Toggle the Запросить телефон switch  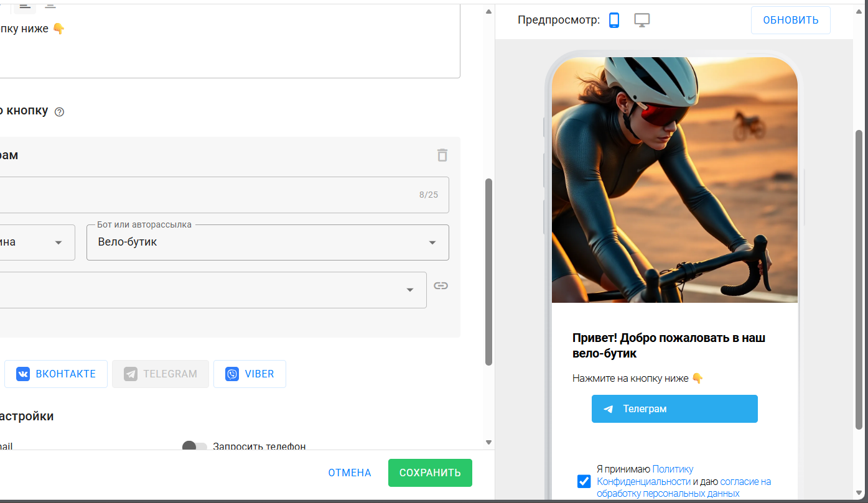tap(194, 446)
